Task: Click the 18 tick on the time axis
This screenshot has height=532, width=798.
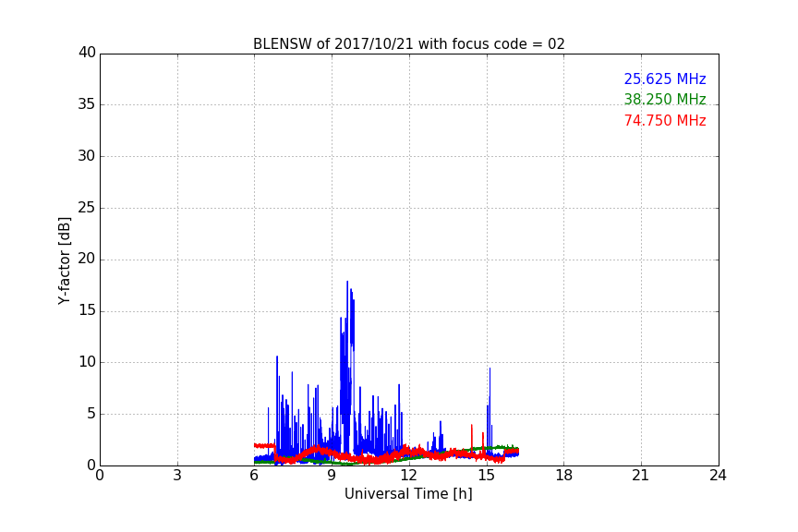Action: [x=563, y=476]
